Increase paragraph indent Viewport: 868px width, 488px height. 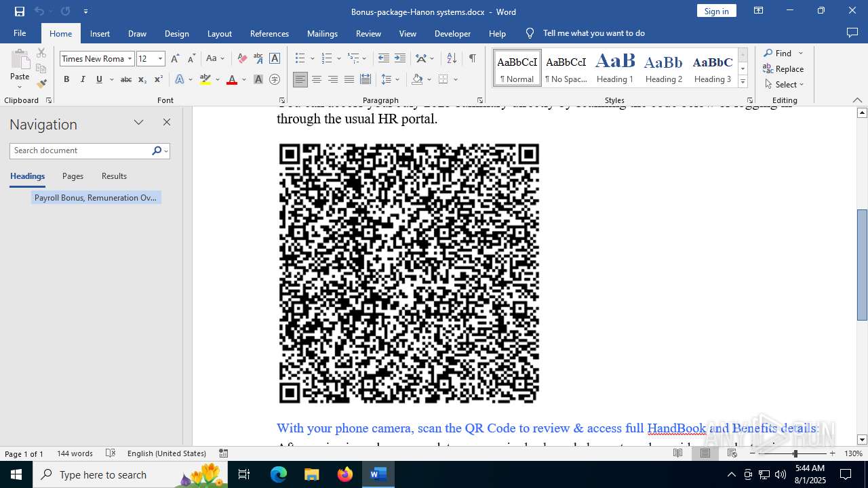400,58
